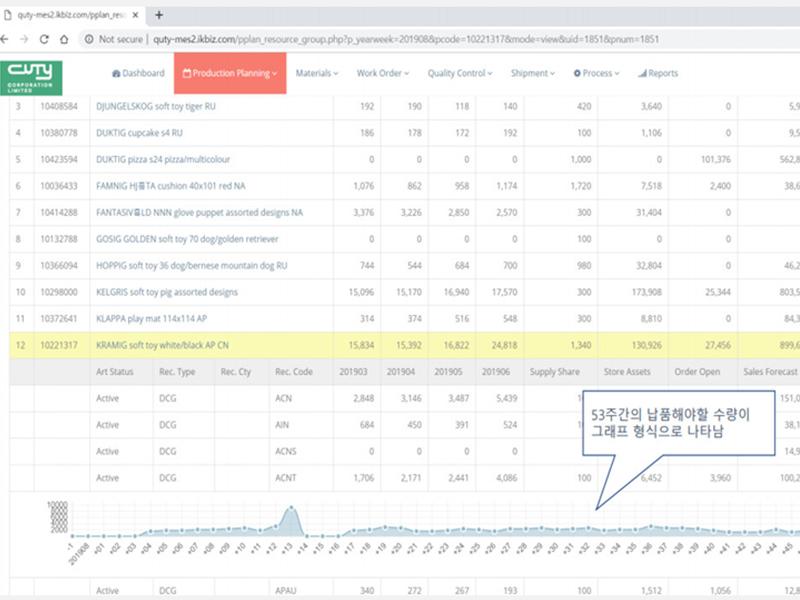This screenshot has height=600, width=800.
Task: Select the AIN receiver code cell
Action: pyautogui.click(x=282, y=424)
